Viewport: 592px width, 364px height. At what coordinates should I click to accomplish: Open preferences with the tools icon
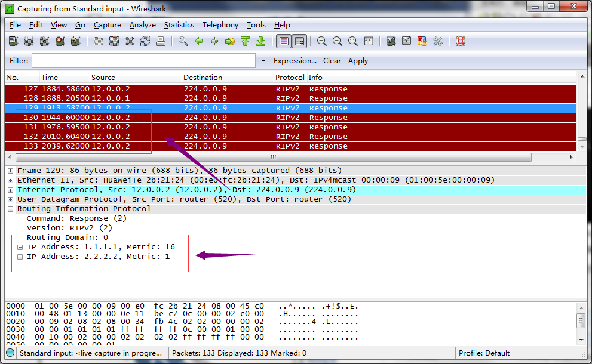click(438, 41)
